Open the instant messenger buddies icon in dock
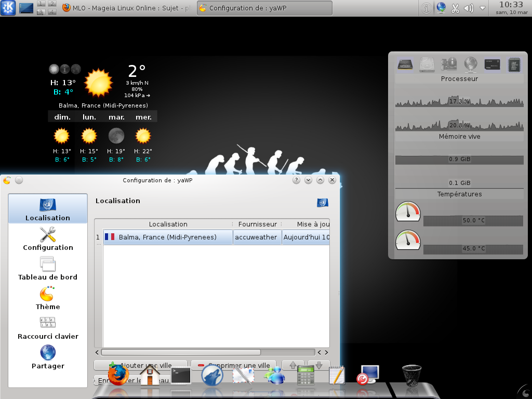532x399 pixels. [x=274, y=375]
